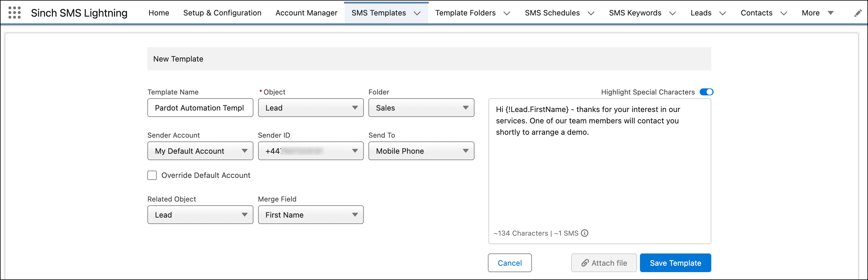Screen dimensions: 868x280
Task: Click the SMS count info icon
Action: tap(585, 233)
